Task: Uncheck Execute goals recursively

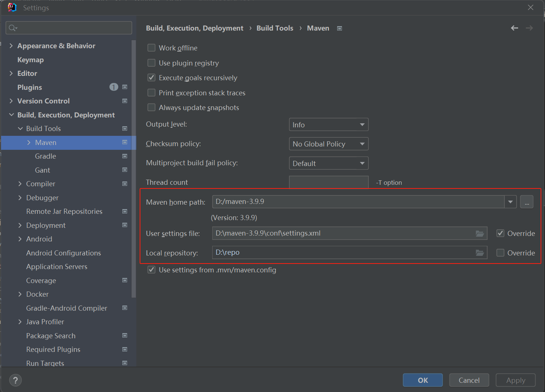Action: (x=151, y=78)
